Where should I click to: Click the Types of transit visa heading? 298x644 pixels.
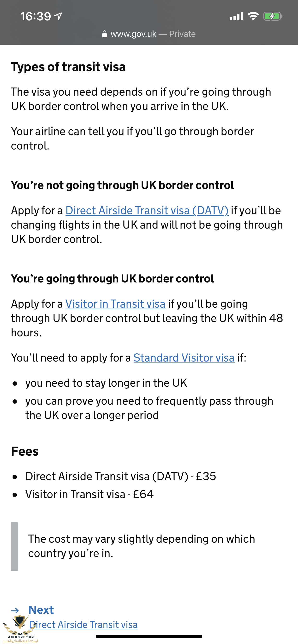click(x=68, y=67)
